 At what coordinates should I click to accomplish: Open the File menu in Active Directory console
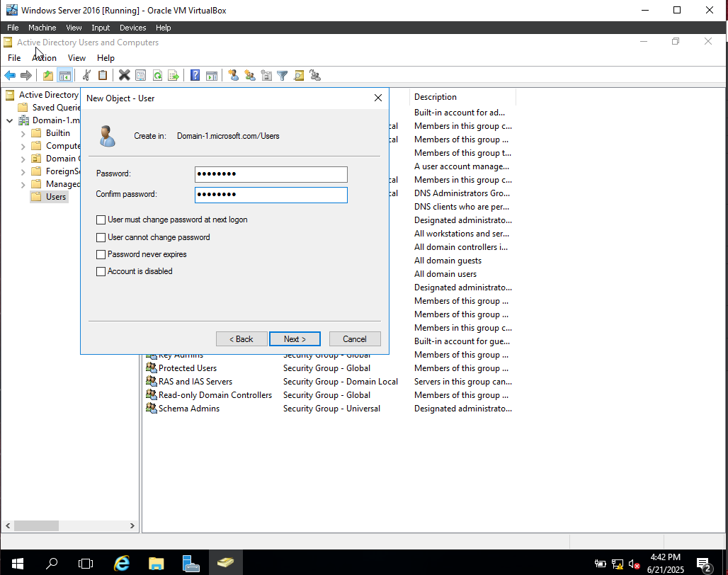(x=14, y=58)
